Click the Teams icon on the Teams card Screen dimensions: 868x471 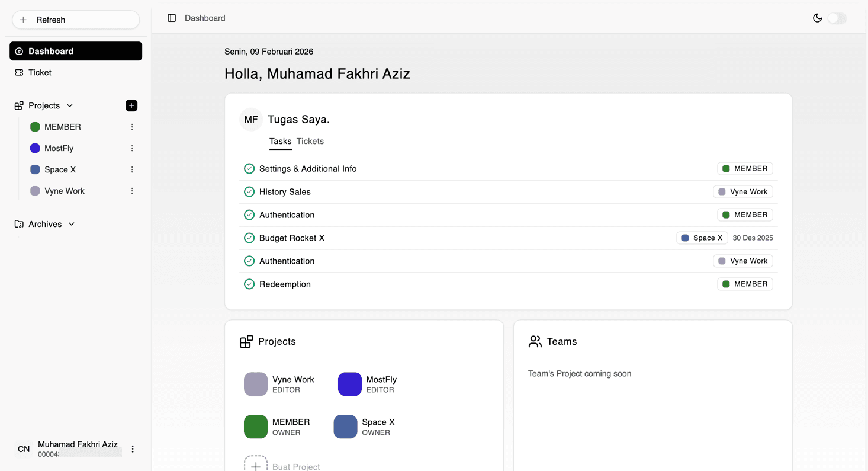pyautogui.click(x=535, y=341)
